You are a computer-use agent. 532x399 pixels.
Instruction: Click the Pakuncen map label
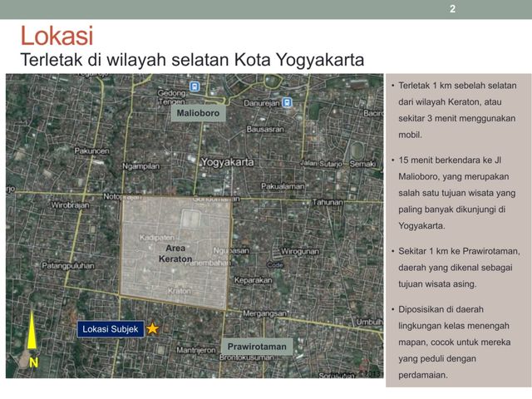[92, 151]
